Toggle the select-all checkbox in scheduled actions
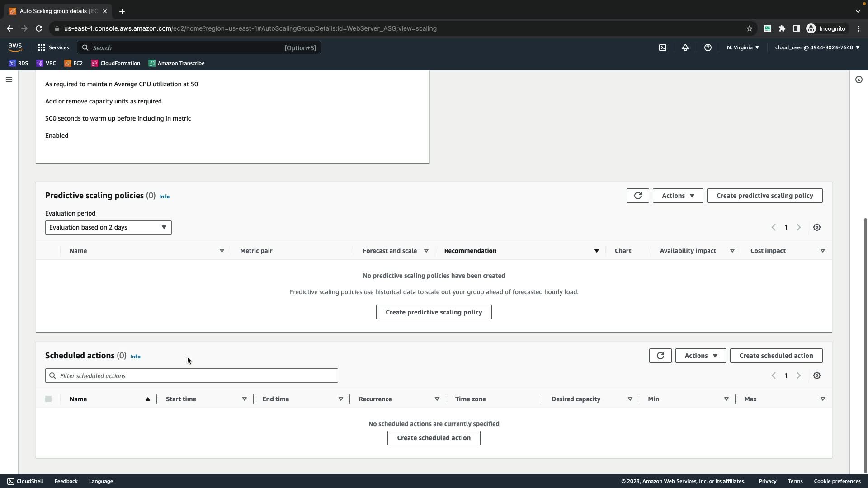868x488 pixels. (48, 399)
